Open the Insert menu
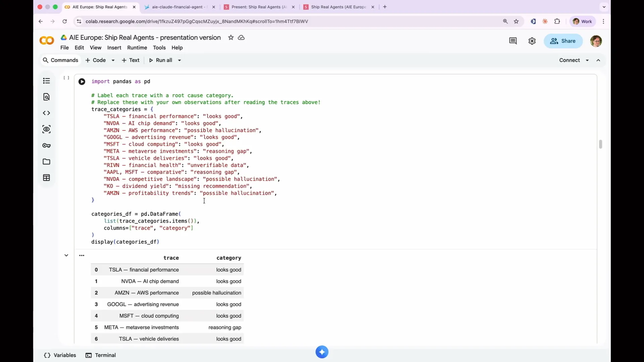The height and width of the screenshot is (362, 644). 114,48
